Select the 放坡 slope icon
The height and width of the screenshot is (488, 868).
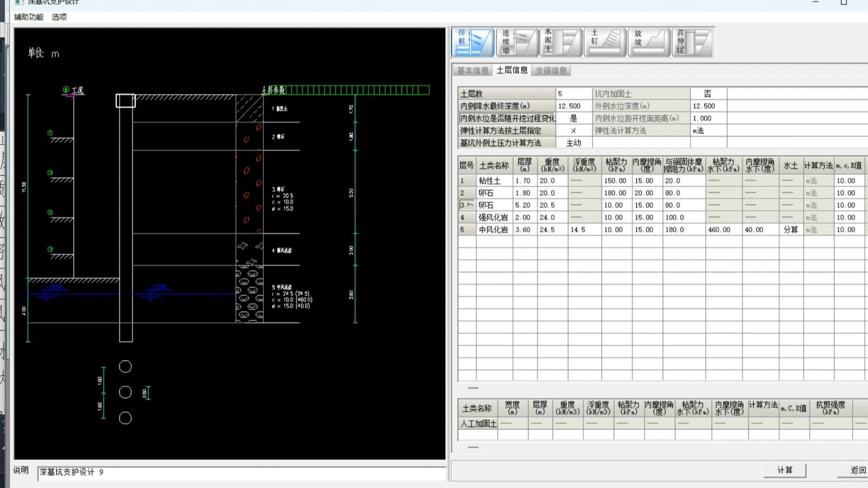click(648, 42)
